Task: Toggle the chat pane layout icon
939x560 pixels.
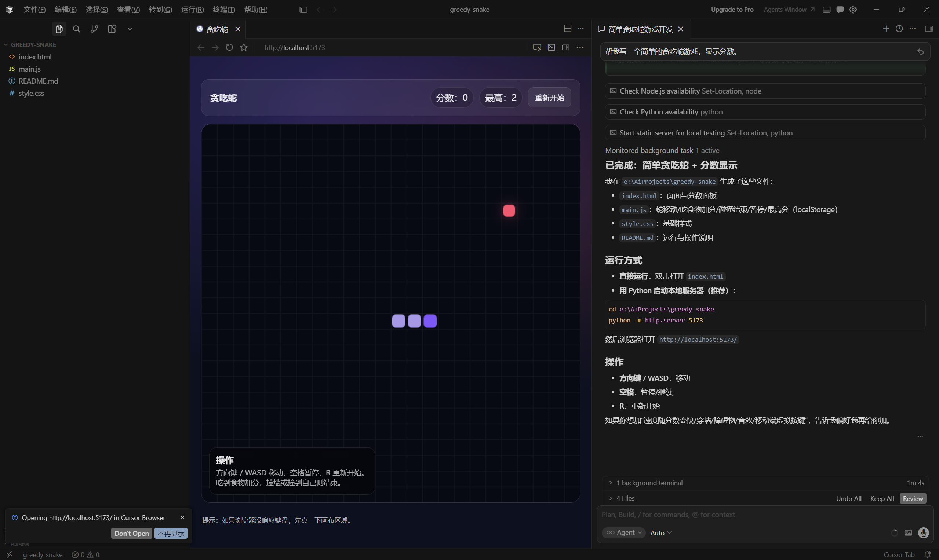Action: coord(929,29)
